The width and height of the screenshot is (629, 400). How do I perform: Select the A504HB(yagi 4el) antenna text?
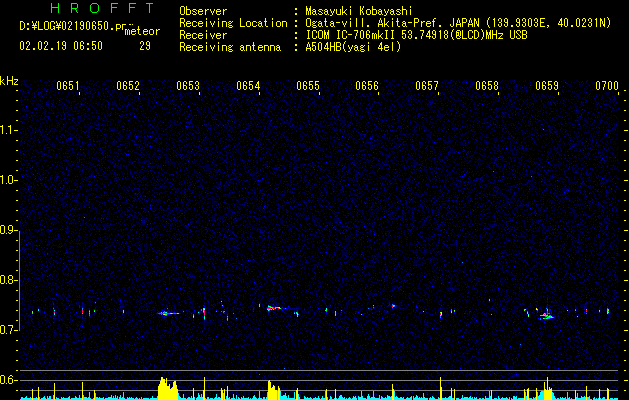pyautogui.click(x=353, y=47)
